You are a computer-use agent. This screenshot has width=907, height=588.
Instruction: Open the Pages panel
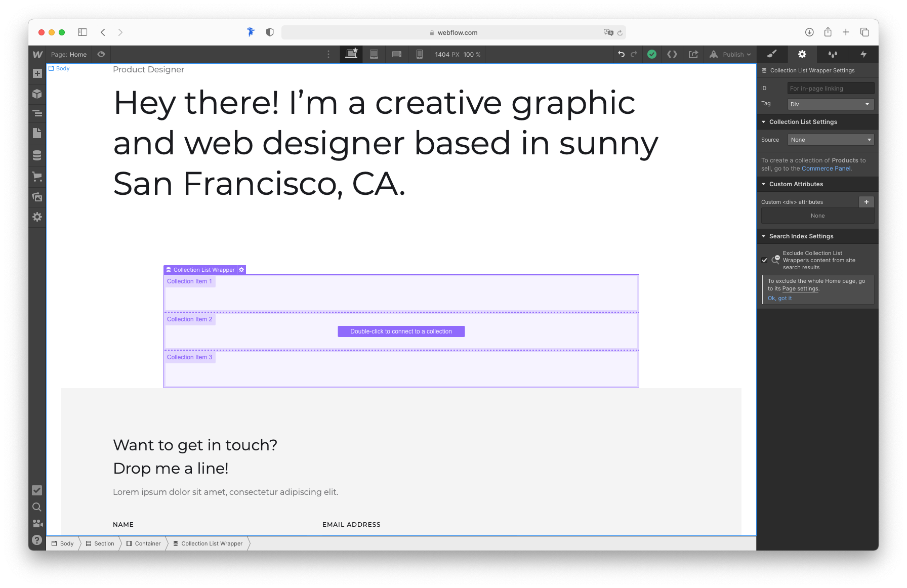pyautogui.click(x=37, y=133)
